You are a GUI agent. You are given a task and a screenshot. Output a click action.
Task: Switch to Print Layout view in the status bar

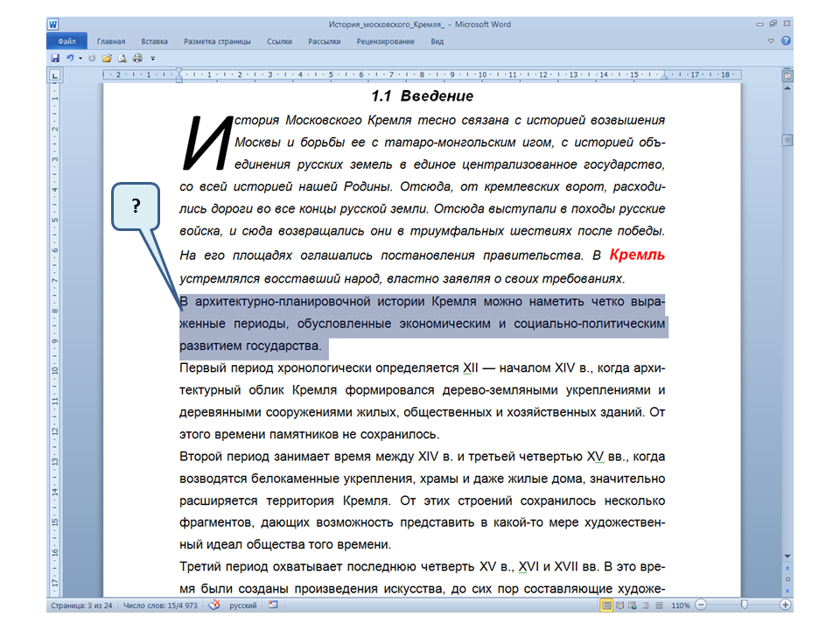[x=606, y=605]
